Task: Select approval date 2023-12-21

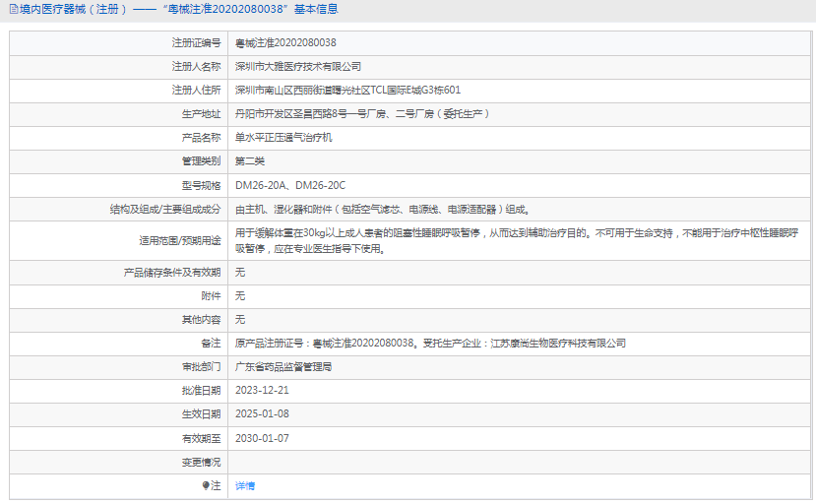Action: (x=262, y=391)
